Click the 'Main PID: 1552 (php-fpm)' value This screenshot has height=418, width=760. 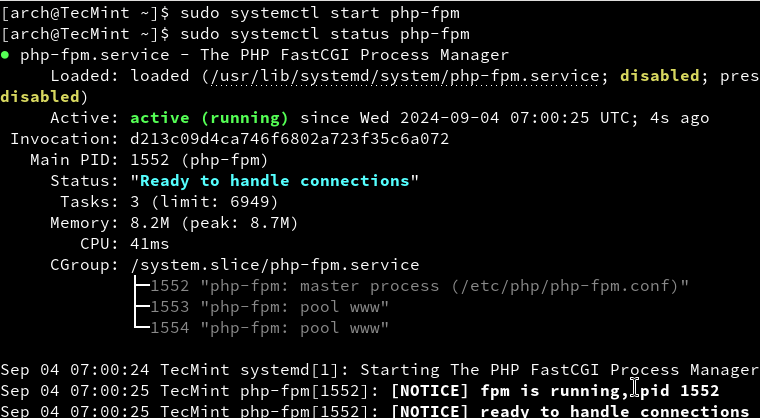click(x=200, y=160)
